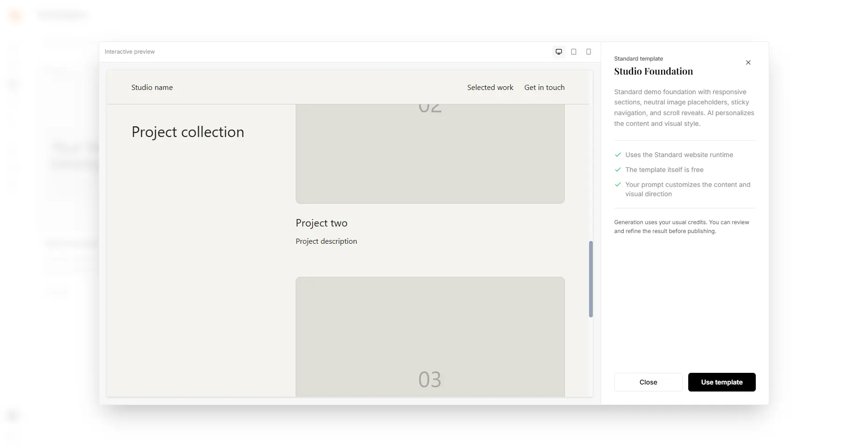Click the Standard template label
Viewport: 868px width, 446px height.
tap(638, 59)
